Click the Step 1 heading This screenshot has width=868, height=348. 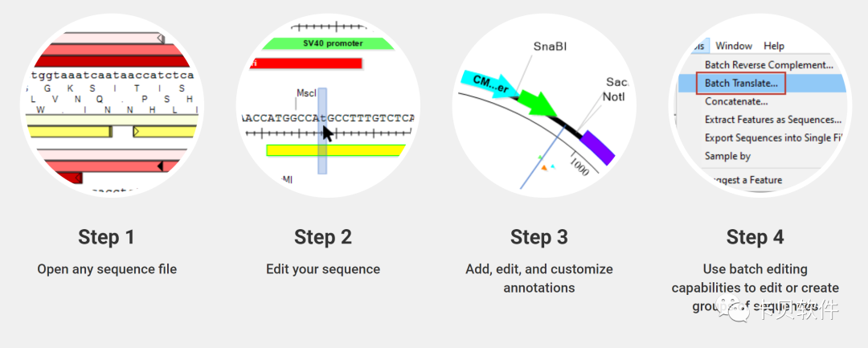click(106, 237)
